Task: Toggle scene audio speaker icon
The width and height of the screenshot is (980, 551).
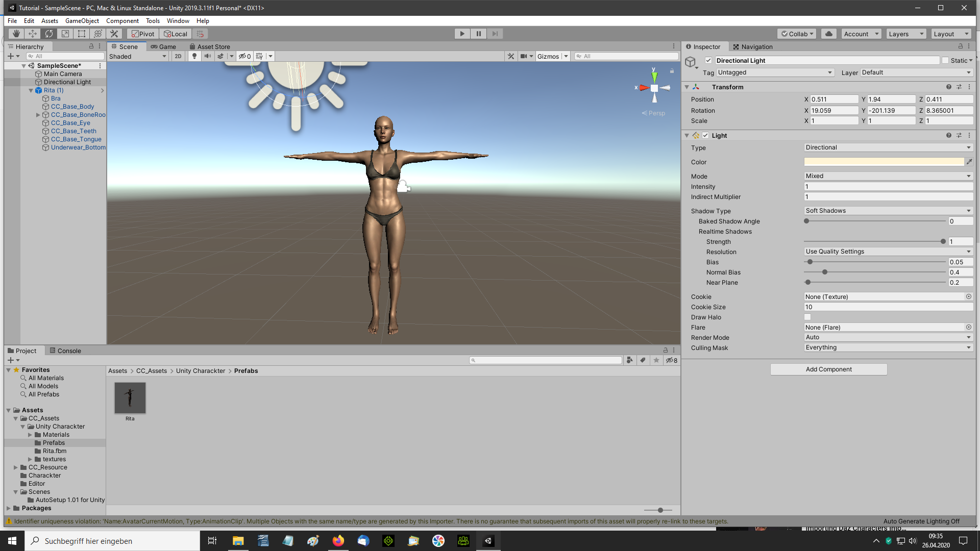Action: click(x=208, y=56)
